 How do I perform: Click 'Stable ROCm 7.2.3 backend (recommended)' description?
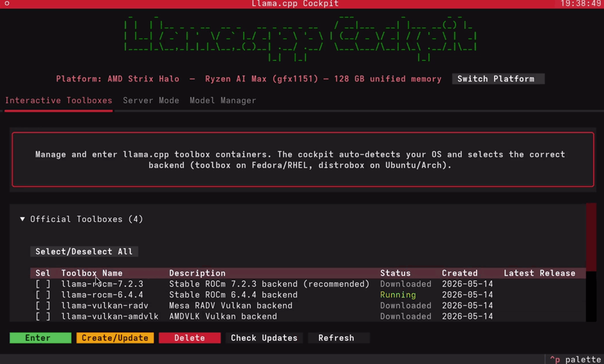tap(269, 284)
